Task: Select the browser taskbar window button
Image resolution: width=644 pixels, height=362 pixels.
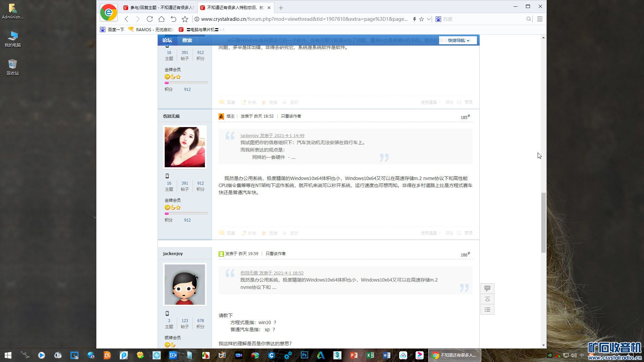Action: (x=455, y=355)
